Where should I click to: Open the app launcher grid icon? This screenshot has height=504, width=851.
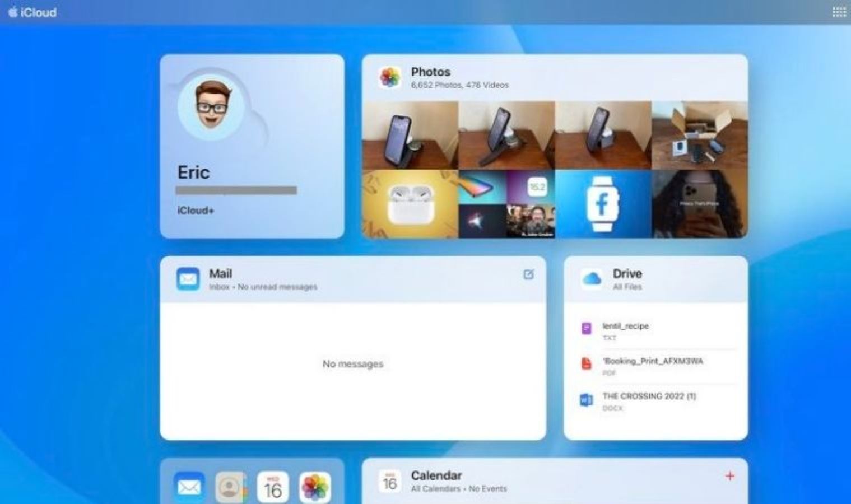839,12
